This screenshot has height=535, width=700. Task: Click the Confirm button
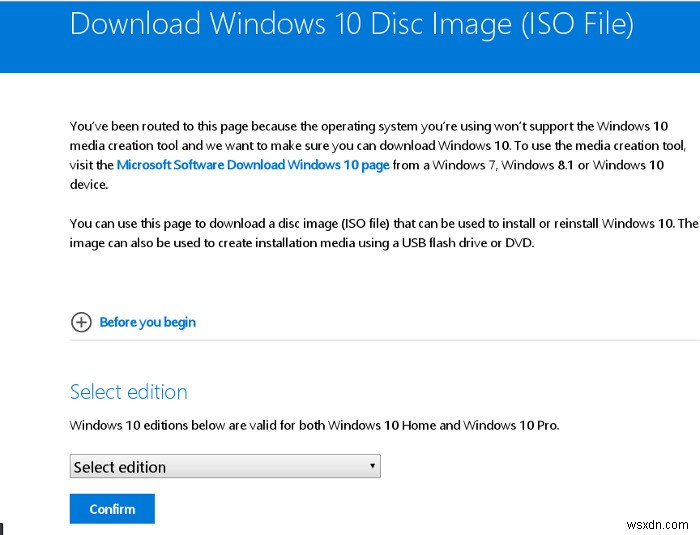[112, 509]
